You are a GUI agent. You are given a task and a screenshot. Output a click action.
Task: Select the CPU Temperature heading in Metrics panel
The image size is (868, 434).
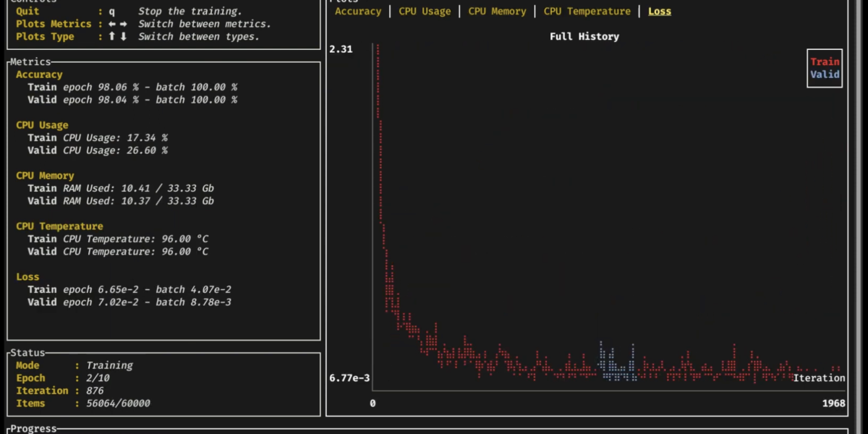coord(59,226)
